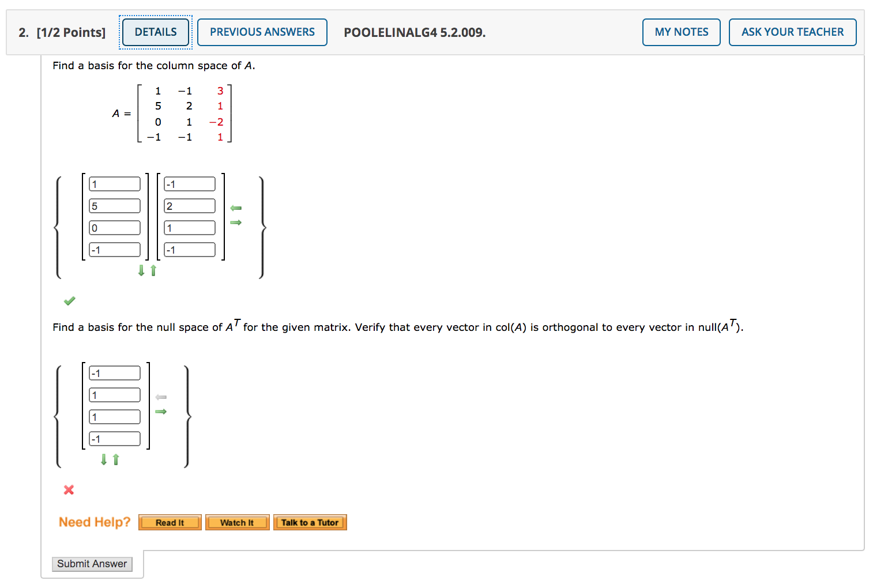This screenshot has width=873, height=588.
Task: Click the bottom -1 entry of the first basis vector
Action: click(114, 249)
